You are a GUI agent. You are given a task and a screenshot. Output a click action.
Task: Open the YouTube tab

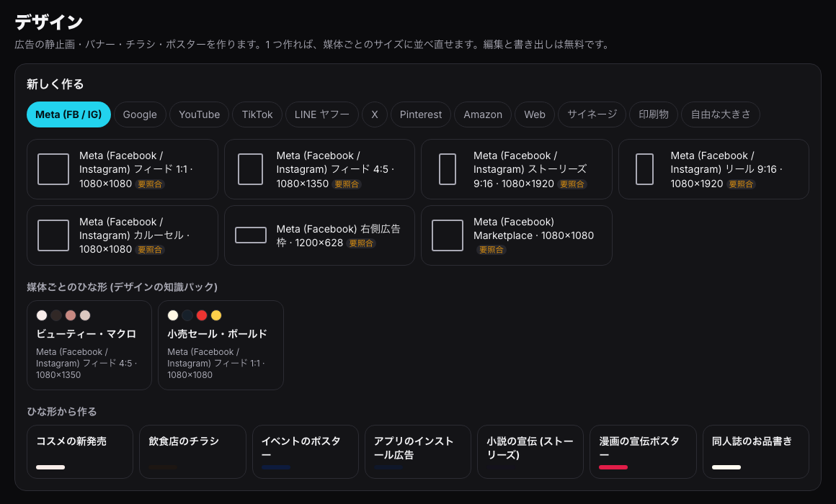(x=200, y=114)
